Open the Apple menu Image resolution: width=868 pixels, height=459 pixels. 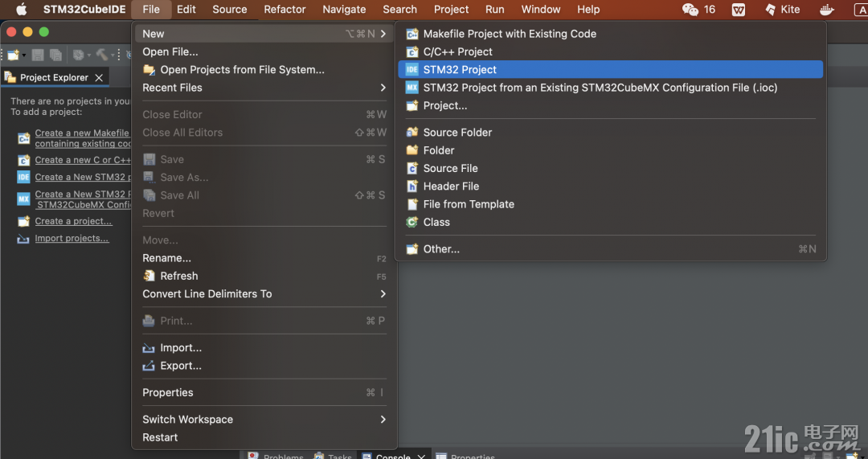pyautogui.click(x=21, y=10)
